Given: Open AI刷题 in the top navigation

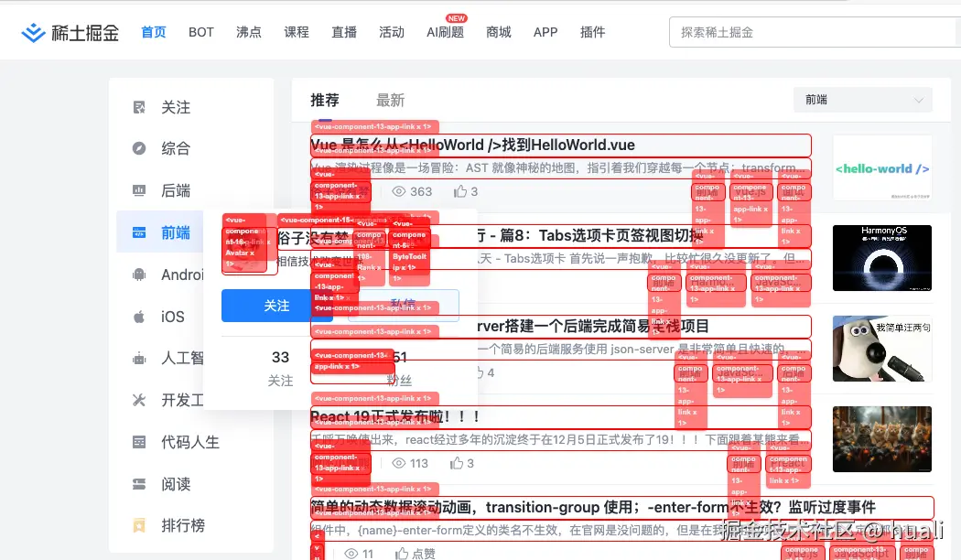Looking at the screenshot, I should (446, 32).
